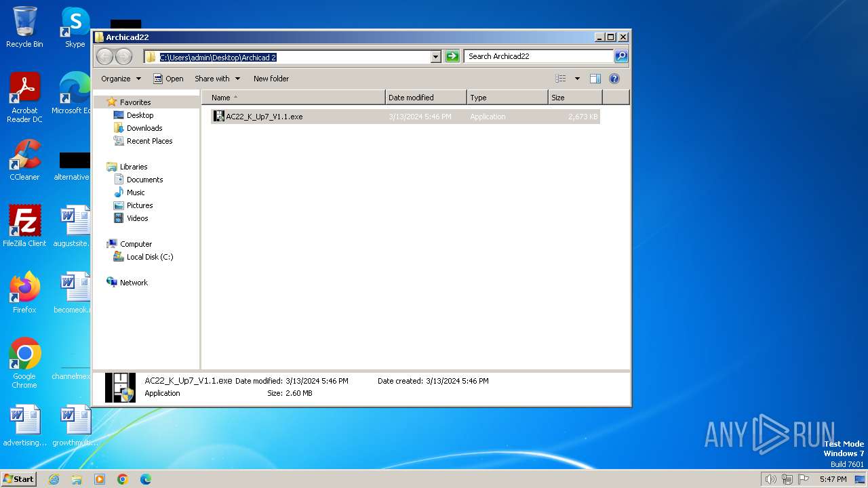Maximize the Archicad22 window

610,37
